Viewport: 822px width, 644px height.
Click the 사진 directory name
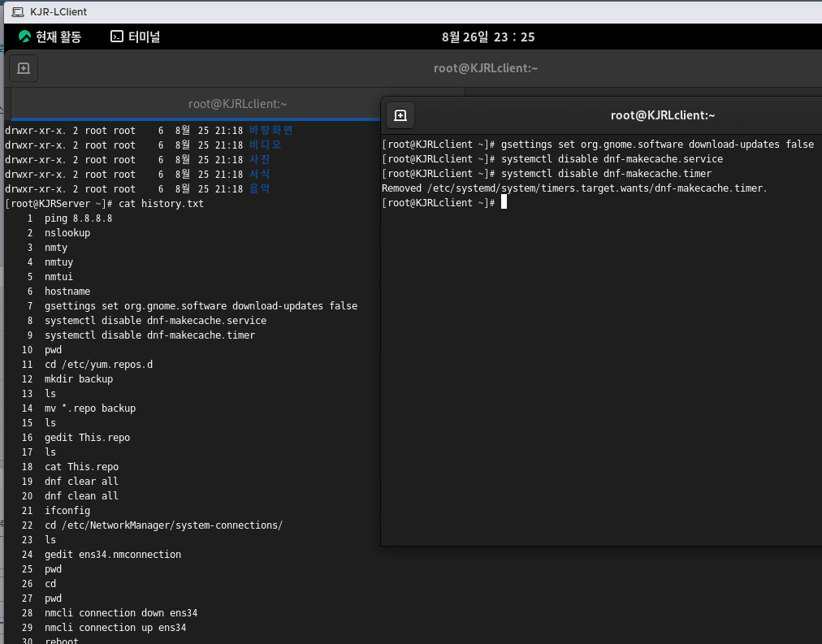tap(259, 159)
